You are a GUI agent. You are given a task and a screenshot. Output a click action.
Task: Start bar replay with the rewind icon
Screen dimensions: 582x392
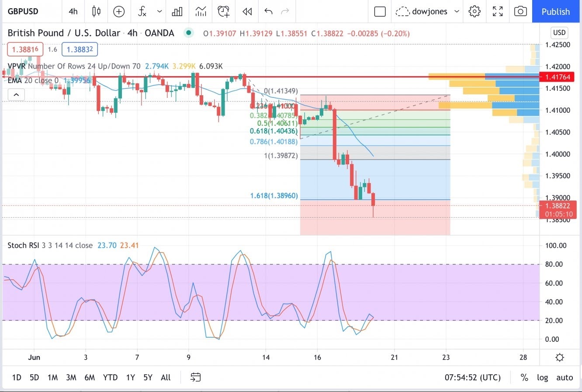(x=247, y=12)
